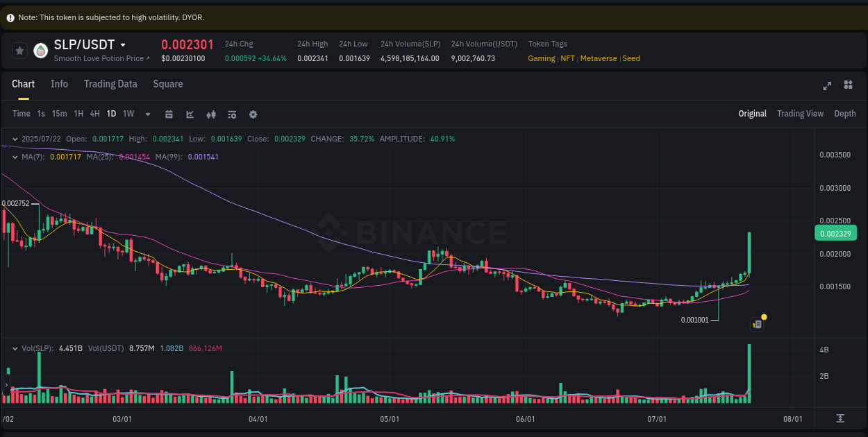Open the chart display settings list icon
868x437 pixels.
(x=232, y=114)
